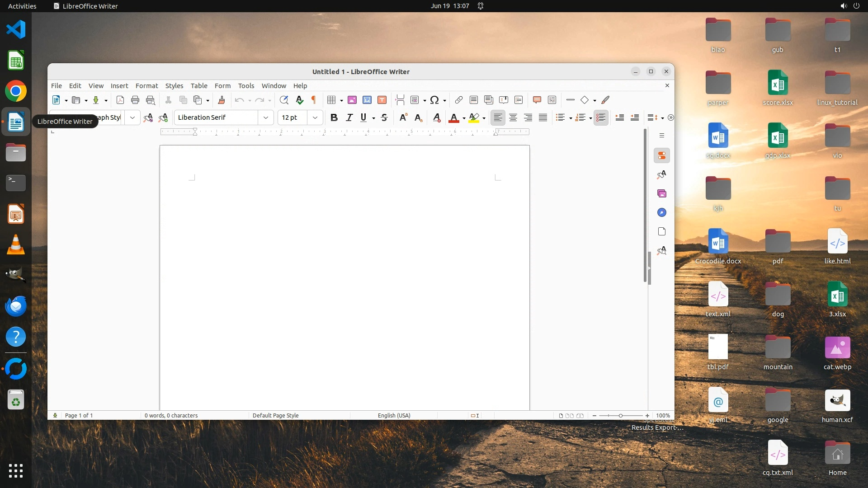The image size is (868, 488).
Task: Click Default Page Style in status bar
Action: (275, 416)
